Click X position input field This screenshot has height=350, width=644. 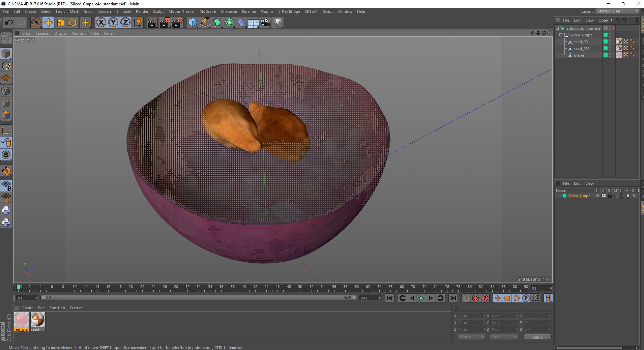point(471,316)
